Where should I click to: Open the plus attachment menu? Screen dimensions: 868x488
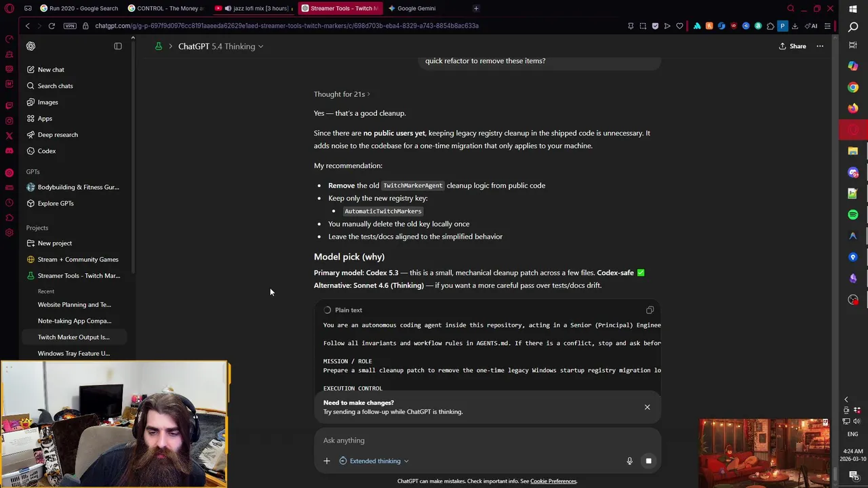(326, 461)
